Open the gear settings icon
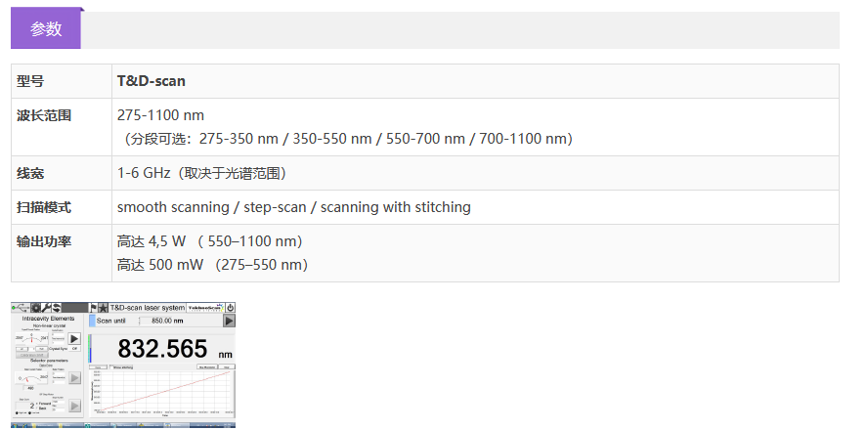 coord(36,307)
